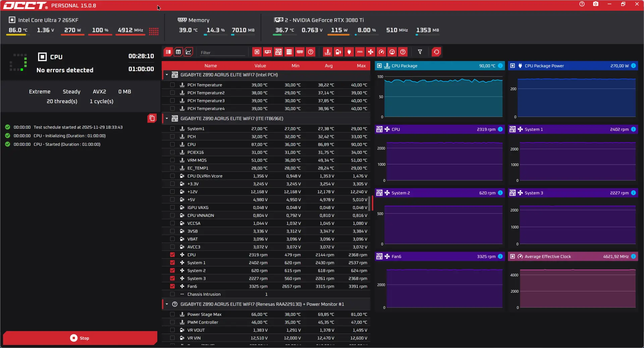644x348 pixels.
Task: Filter sensors by temperature type icon
Action: pyautogui.click(x=328, y=52)
